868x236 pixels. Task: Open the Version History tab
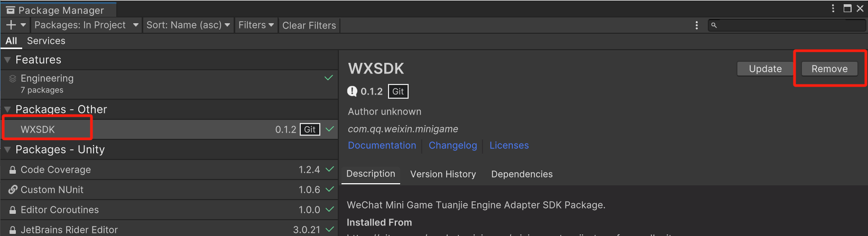(443, 174)
